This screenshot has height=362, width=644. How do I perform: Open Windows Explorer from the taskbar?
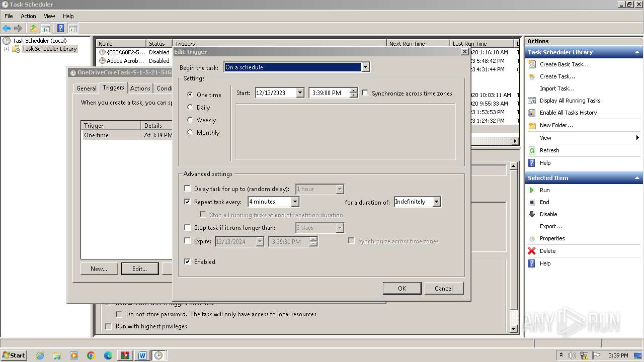pos(57,355)
